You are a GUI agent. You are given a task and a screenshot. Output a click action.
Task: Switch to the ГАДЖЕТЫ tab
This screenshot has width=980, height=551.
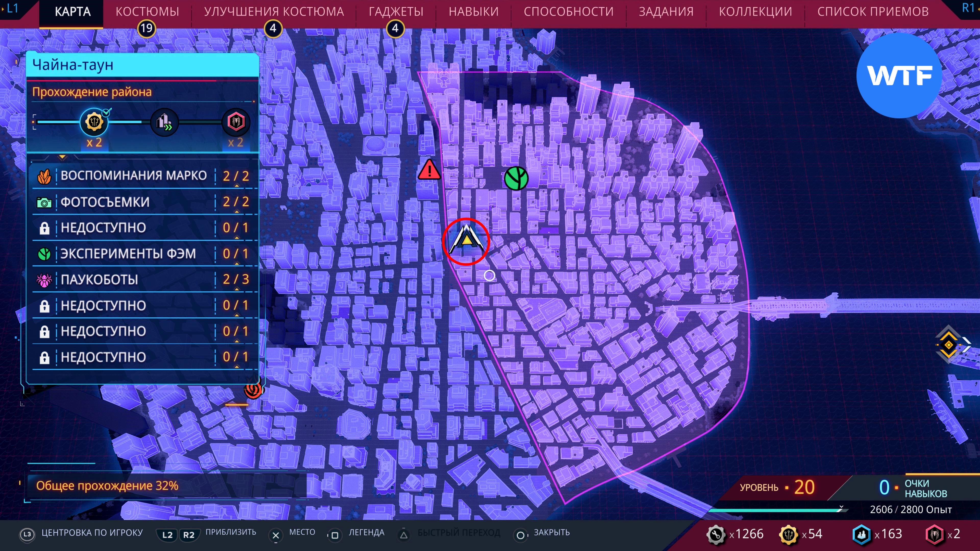396,12
